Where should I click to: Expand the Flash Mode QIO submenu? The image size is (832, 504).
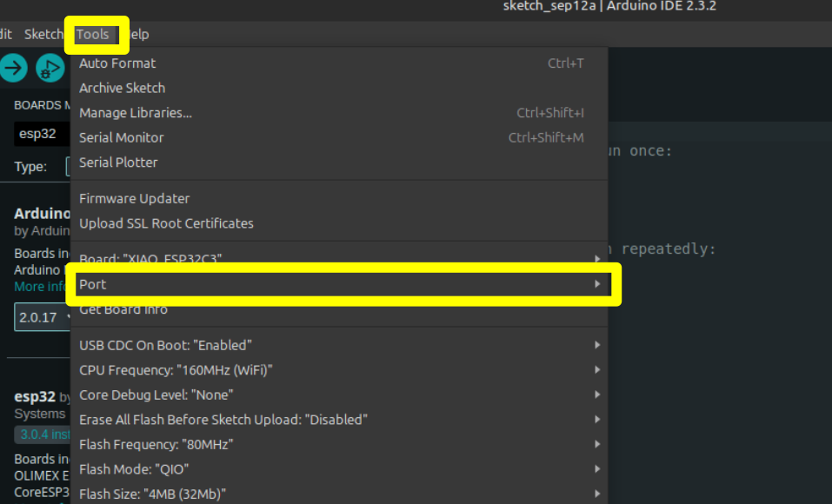tap(339, 469)
